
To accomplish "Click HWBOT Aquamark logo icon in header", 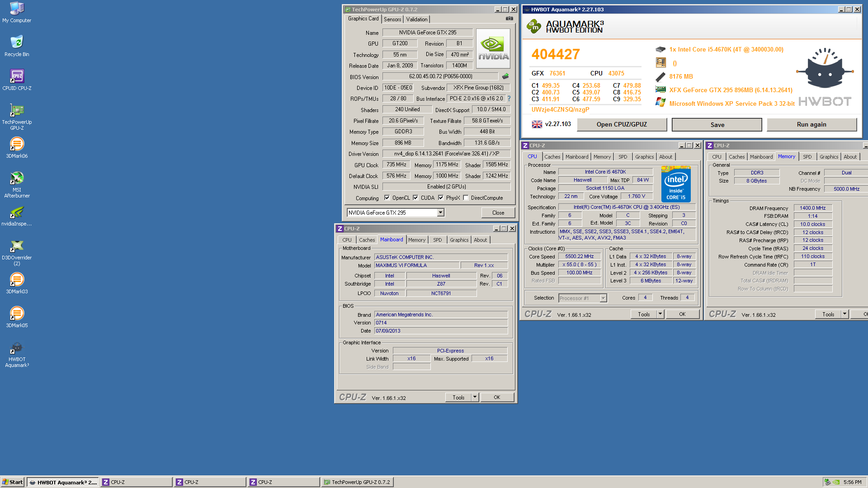I will [x=534, y=26].
